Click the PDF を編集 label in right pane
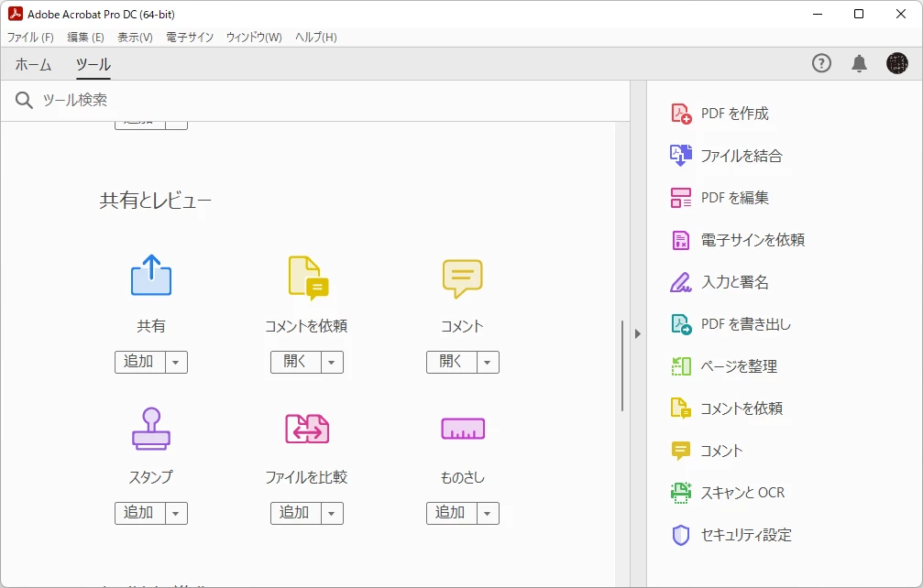Viewport: 923px width, 588px height. 734,198
